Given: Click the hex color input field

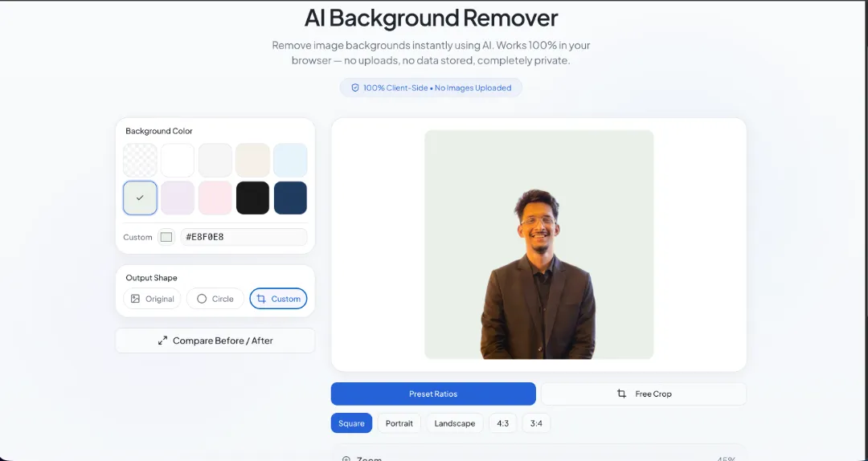Looking at the screenshot, I should click(244, 237).
